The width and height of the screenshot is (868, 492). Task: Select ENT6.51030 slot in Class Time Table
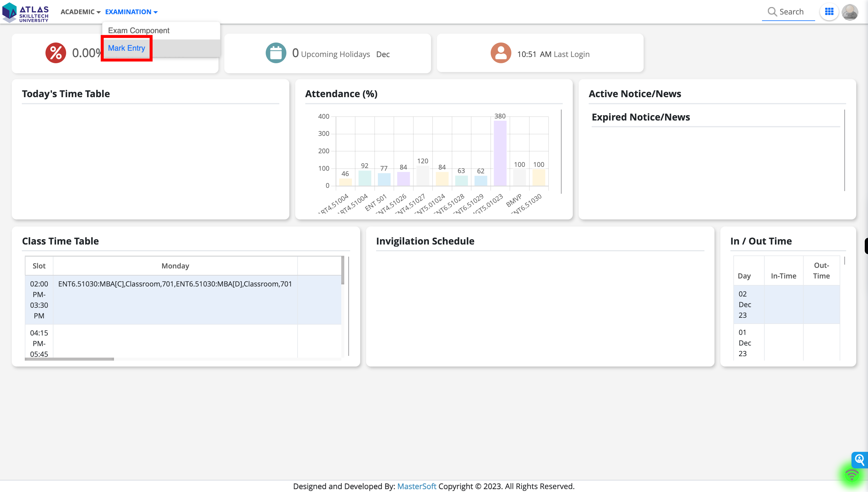(x=175, y=299)
